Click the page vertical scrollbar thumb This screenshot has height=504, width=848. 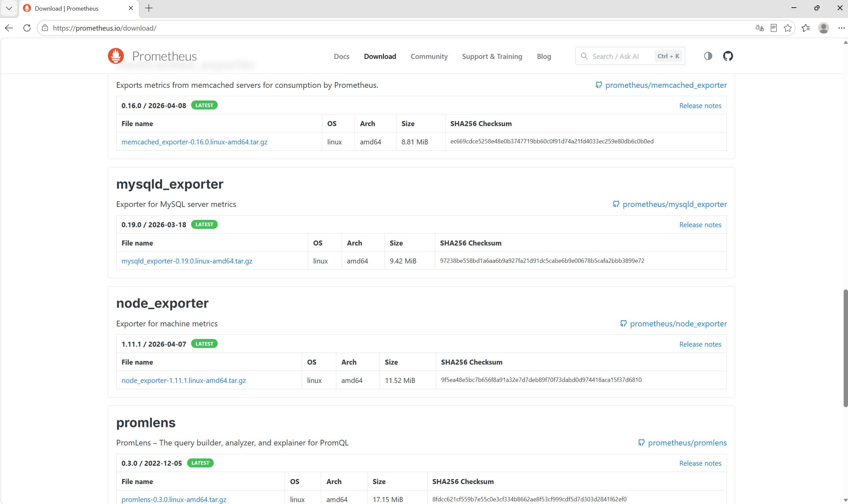[x=845, y=348]
